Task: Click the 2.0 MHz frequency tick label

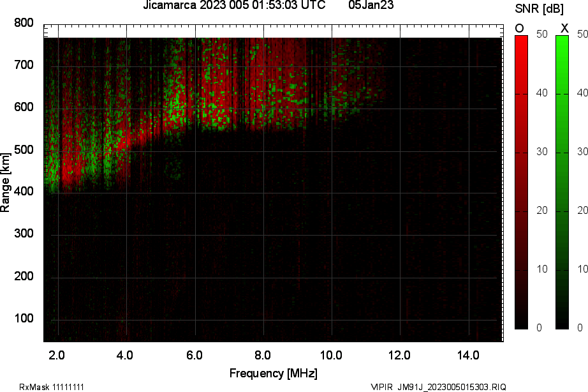Action: tap(57, 355)
